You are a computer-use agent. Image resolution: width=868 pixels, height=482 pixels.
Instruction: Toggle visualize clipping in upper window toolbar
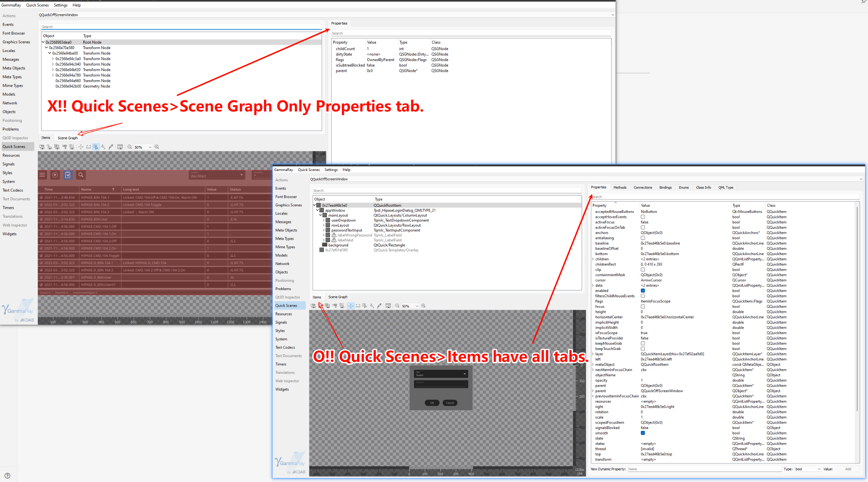point(42,147)
